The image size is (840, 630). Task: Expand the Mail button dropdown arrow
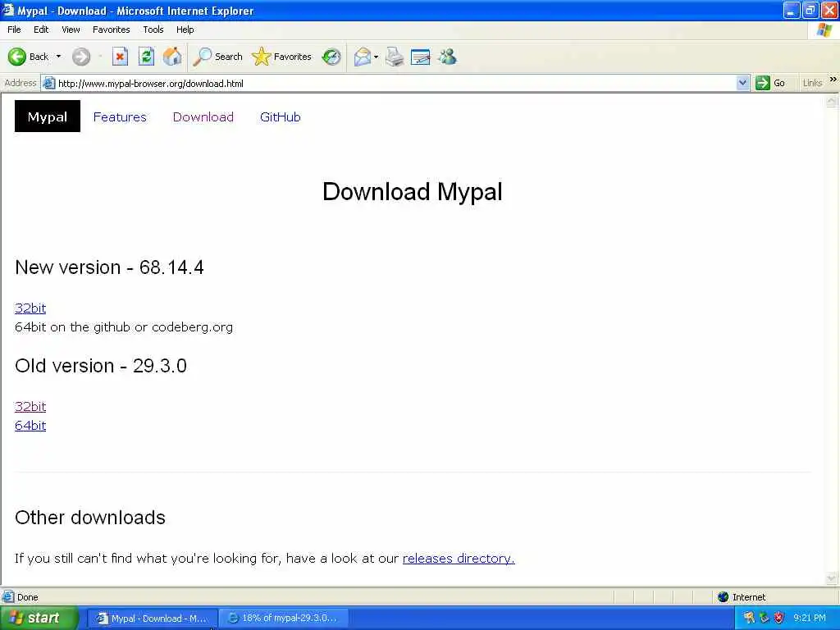(376, 57)
